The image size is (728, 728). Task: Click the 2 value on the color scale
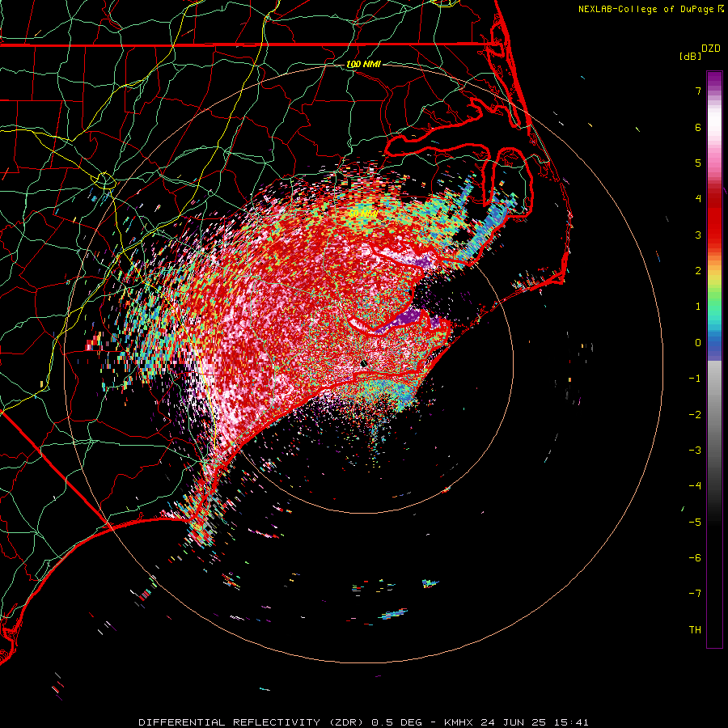(698, 271)
